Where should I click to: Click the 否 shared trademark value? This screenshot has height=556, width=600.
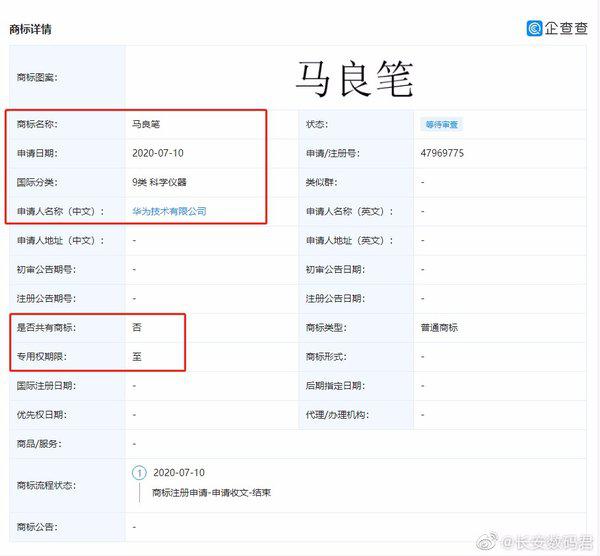pos(137,327)
